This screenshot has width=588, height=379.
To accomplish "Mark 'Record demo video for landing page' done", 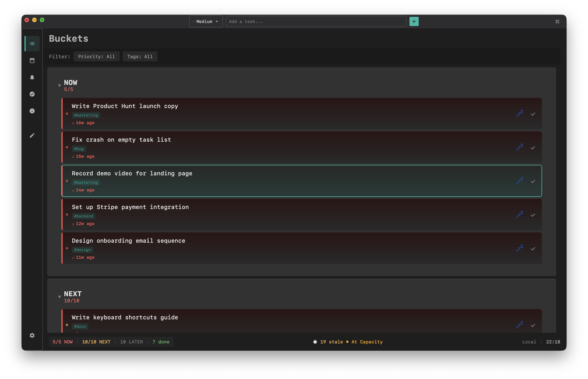I will 533,181.
